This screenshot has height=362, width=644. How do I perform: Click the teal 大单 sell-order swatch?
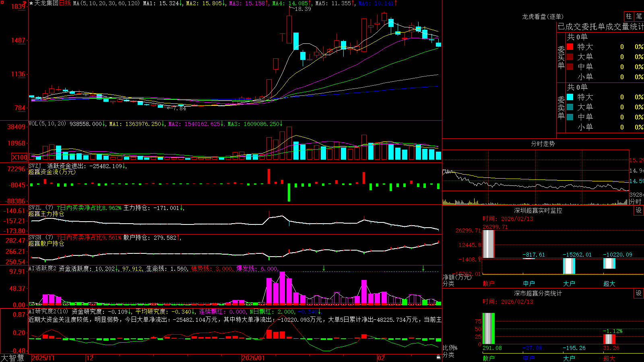(570, 107)
